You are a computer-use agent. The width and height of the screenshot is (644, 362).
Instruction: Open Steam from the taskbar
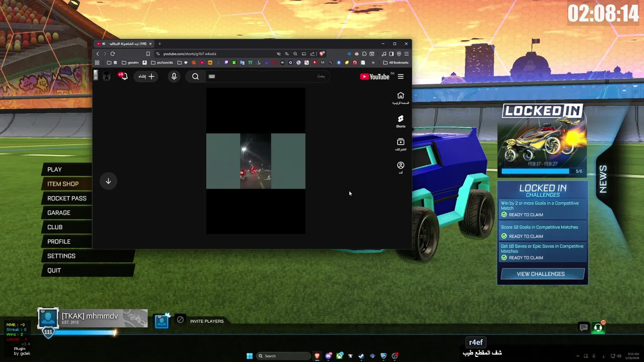(x=361, y=356)
